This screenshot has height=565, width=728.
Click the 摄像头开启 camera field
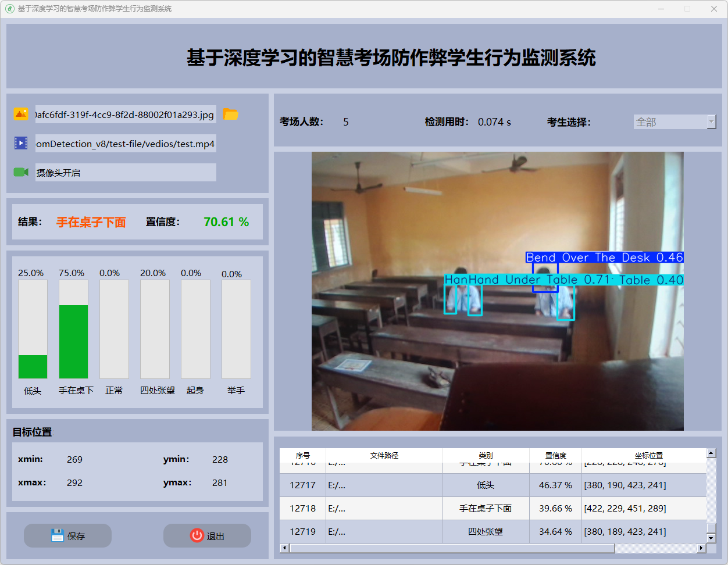pos(125,173)
